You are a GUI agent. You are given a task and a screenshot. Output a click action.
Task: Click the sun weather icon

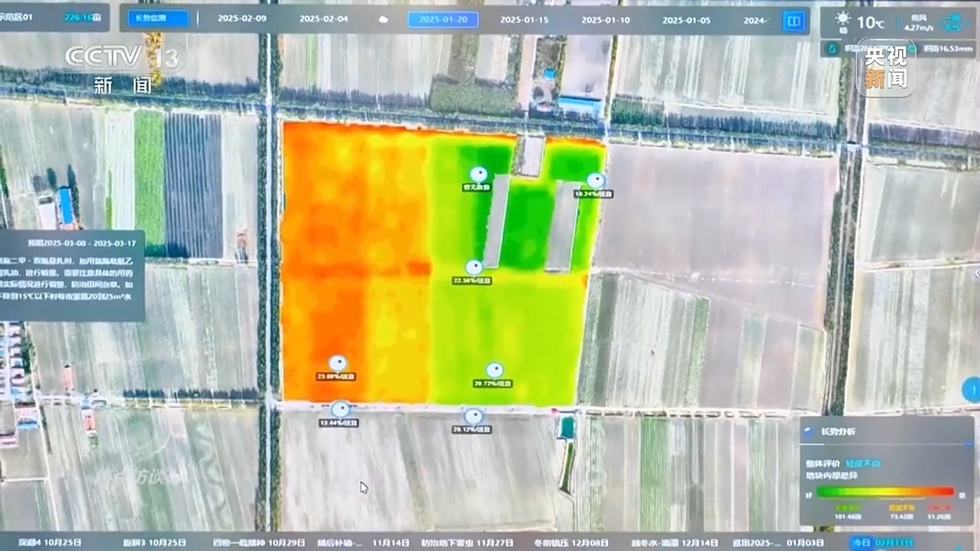pos(843,18)
